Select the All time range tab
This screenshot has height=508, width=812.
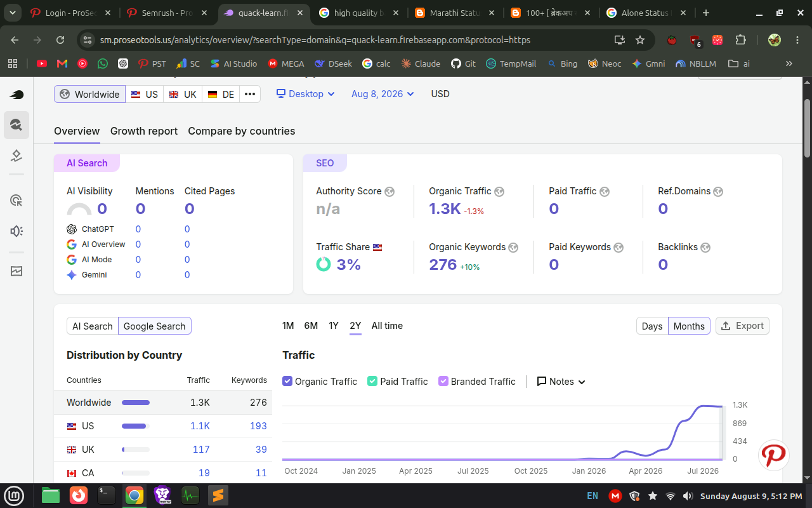pos(387,326)
